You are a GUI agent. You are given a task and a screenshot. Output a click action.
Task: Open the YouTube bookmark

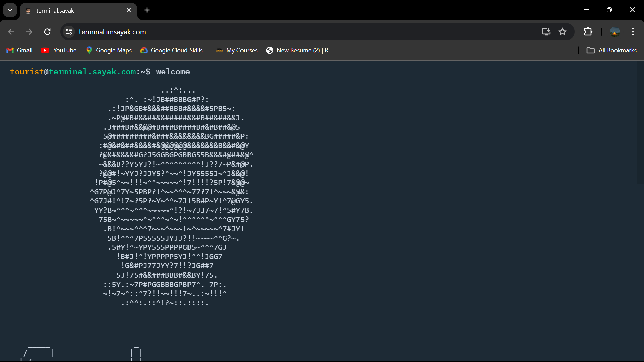(59, 50)
